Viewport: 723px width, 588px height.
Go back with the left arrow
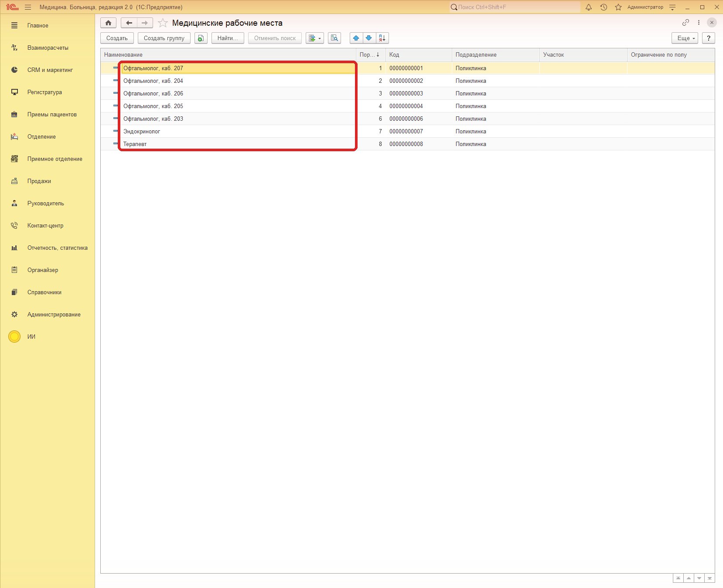point(129,23)
